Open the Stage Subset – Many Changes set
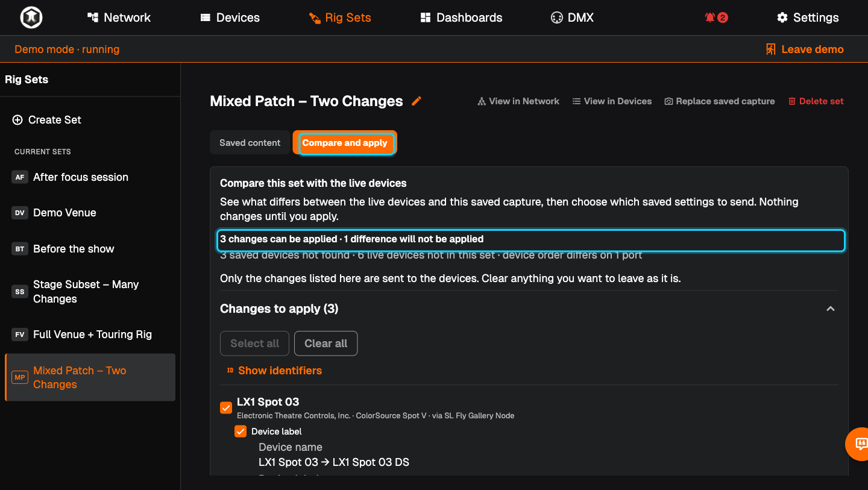The image size is (868, 490). [90, 292]
